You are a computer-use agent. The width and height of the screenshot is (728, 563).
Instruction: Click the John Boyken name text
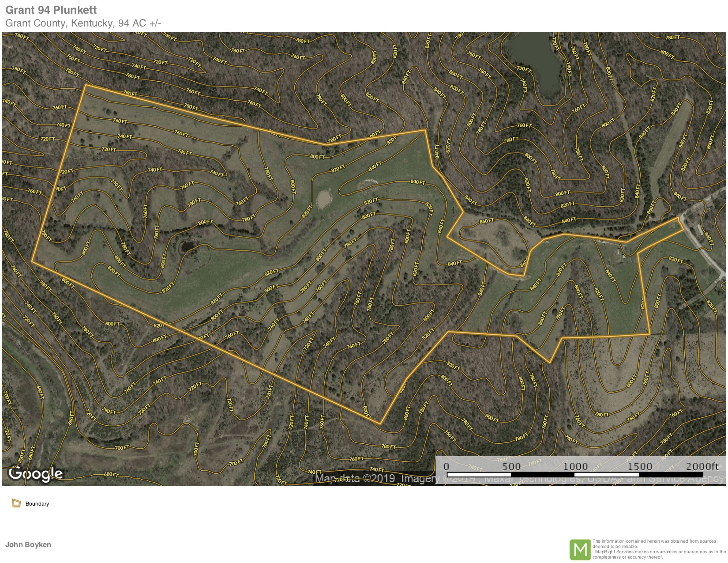(x=28, y=544)
